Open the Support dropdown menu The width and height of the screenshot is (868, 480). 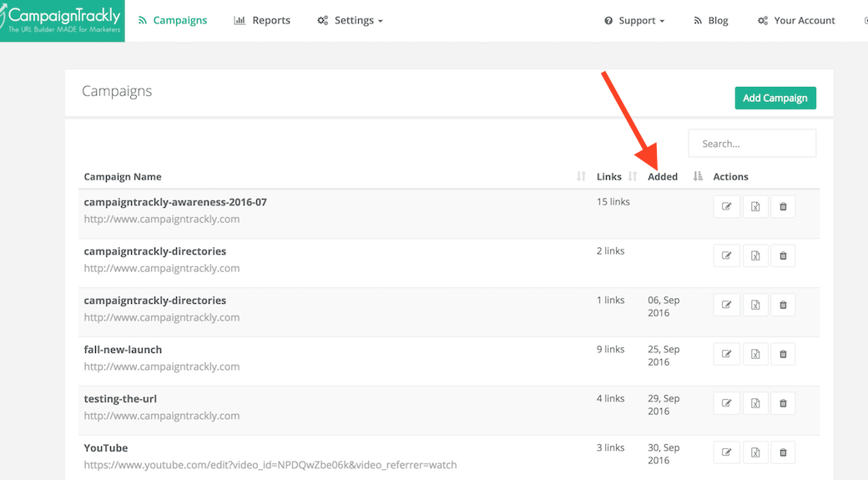point(634,21)
